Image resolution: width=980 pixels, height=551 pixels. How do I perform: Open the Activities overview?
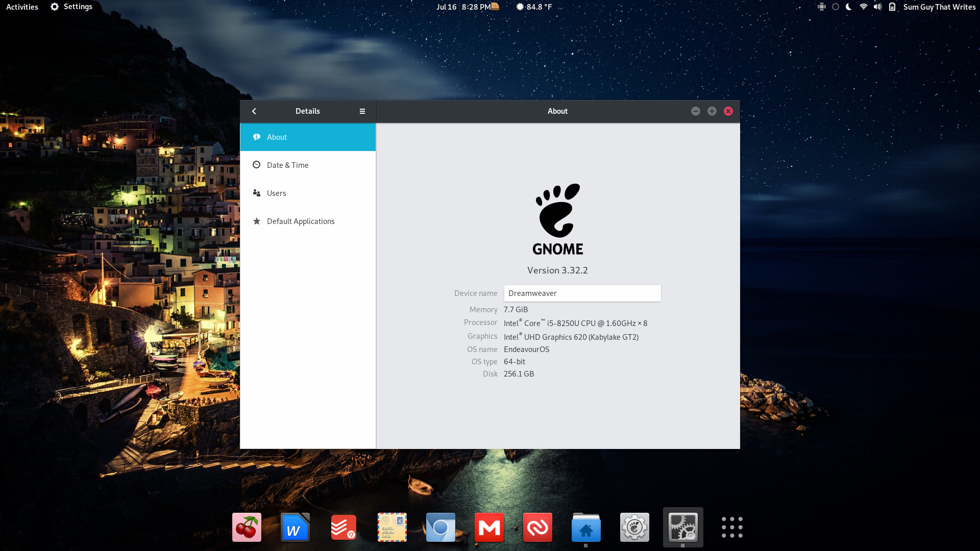pos(22,7)
